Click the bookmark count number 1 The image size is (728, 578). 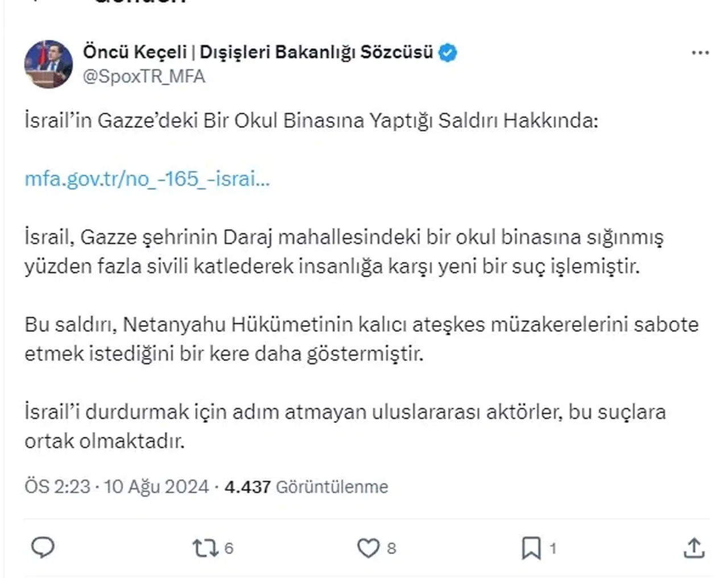pos(553,548)
